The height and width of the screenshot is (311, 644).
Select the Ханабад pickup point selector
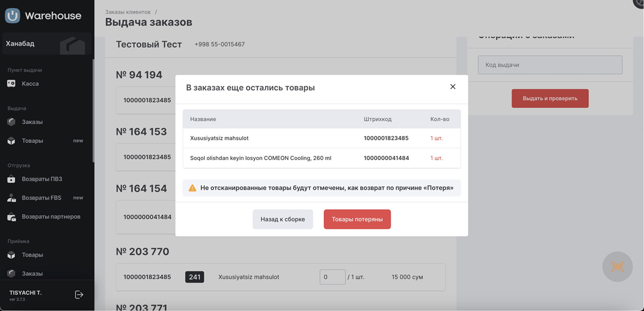[46, 44]
